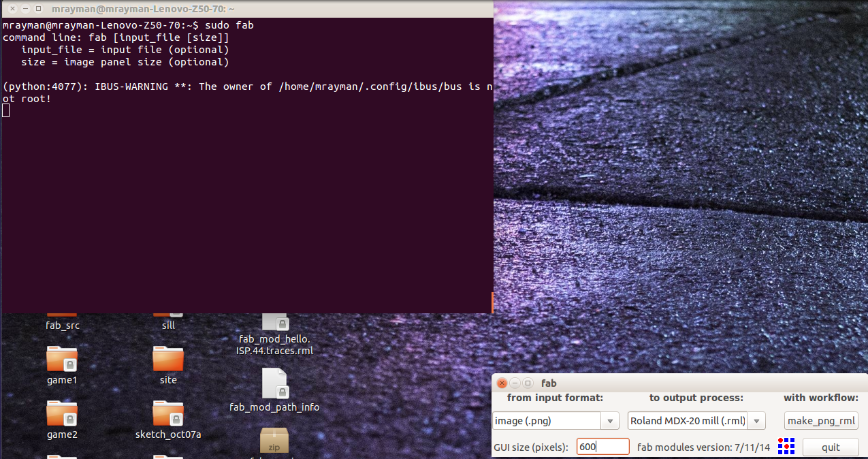Open the game2 folder icon
The image size is (868, 459).
pyautogui.click(x=62, y=413)
